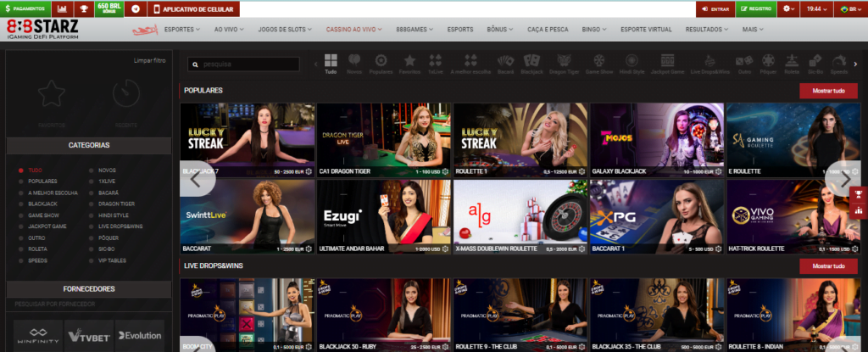868x352 pixels.
Task: Open the Telegram channel icon
Action: coord(136,8)
